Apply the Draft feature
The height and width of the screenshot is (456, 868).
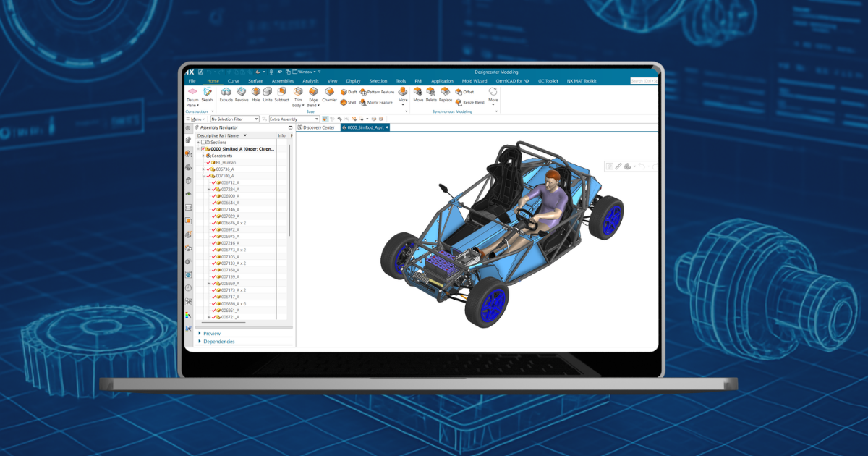(349, 93)
